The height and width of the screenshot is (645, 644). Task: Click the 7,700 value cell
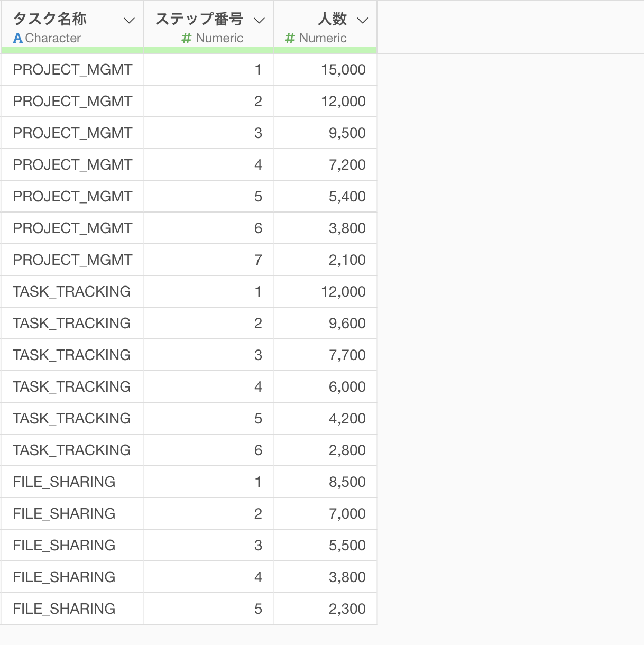[326, 355]
